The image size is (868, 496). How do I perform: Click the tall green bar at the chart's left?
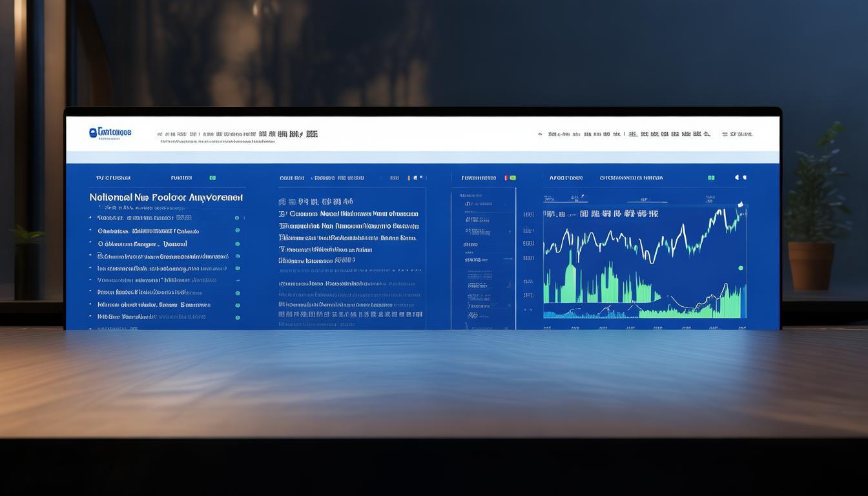point(570,278)
